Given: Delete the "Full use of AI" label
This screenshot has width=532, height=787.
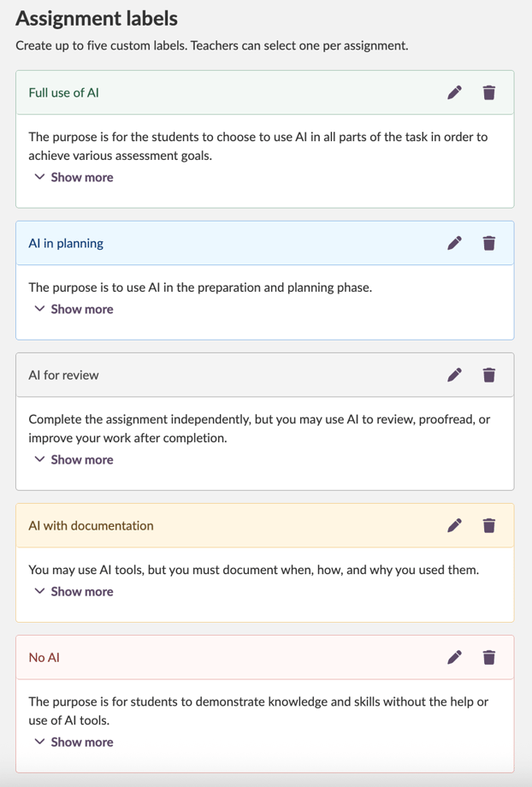Looking at the screenshot, I should pyautogui.click(x=488, y=92).
